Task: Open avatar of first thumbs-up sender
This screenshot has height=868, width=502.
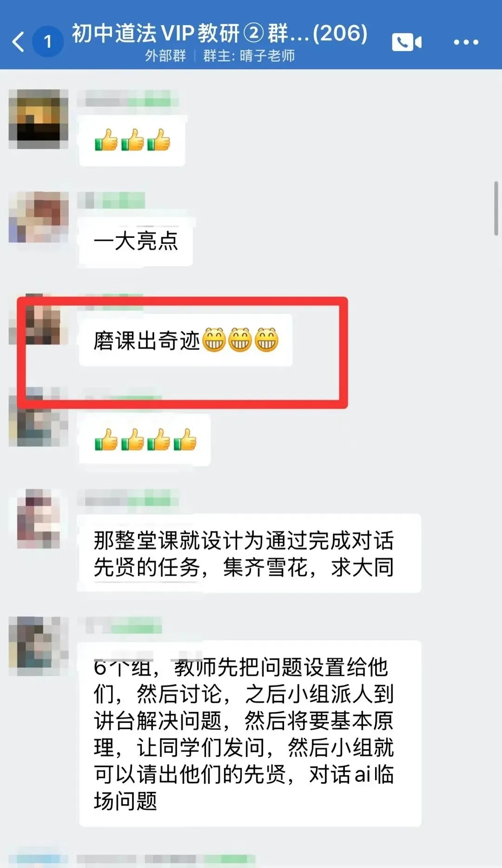Action: [39, 119]
